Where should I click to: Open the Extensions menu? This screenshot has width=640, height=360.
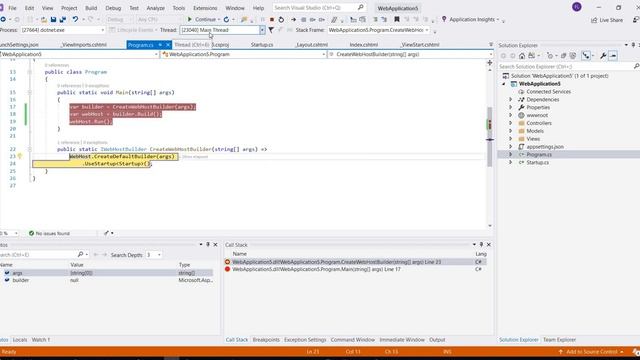205,8
